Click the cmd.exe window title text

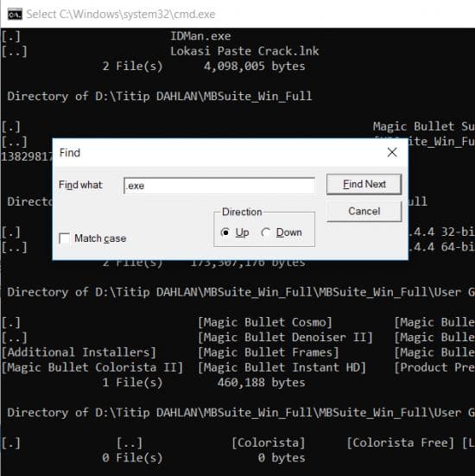coord(121,15)
